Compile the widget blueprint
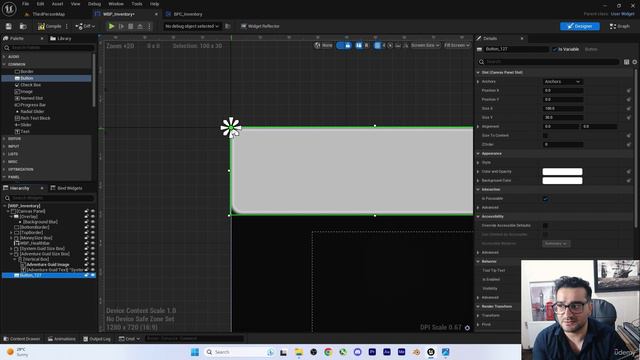 50,26
